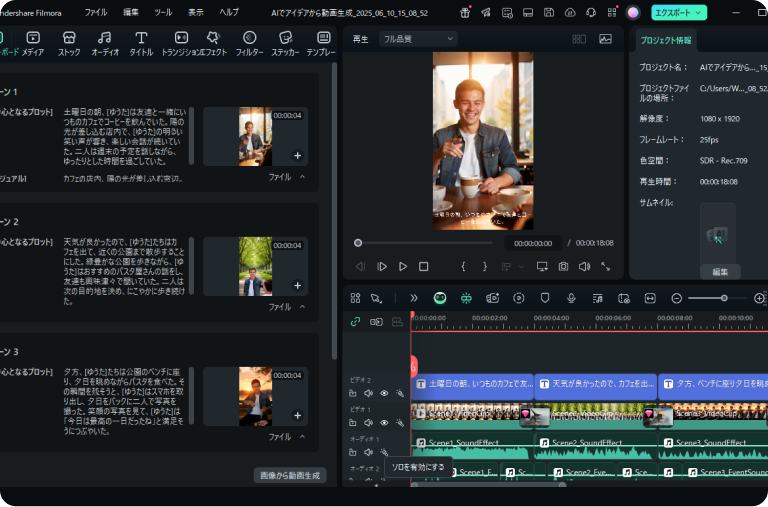Expand more timeline tools double-chevron
This screenshot has width=768, height=507.
[x=414, y=298]
